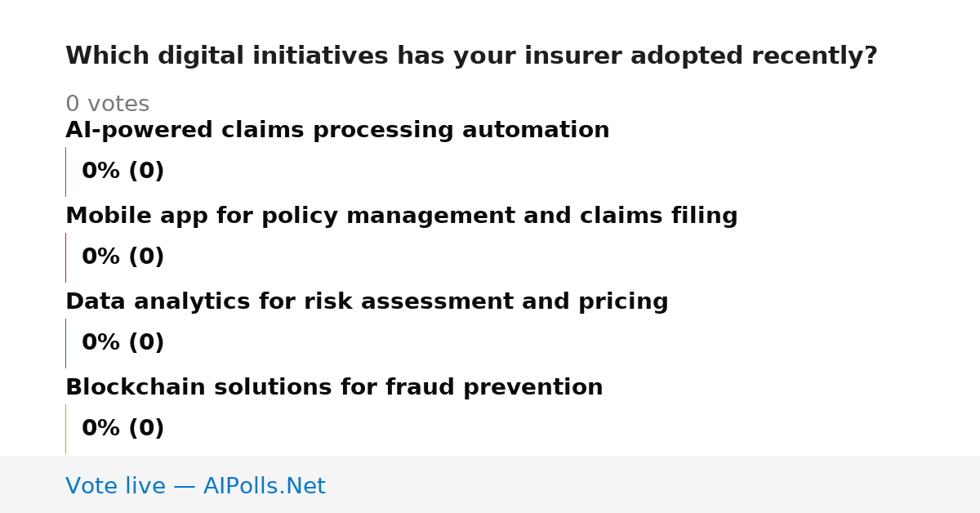Click the blue bar for AI-powered claims
Viewport: 980px width, 513px height.
66,172
